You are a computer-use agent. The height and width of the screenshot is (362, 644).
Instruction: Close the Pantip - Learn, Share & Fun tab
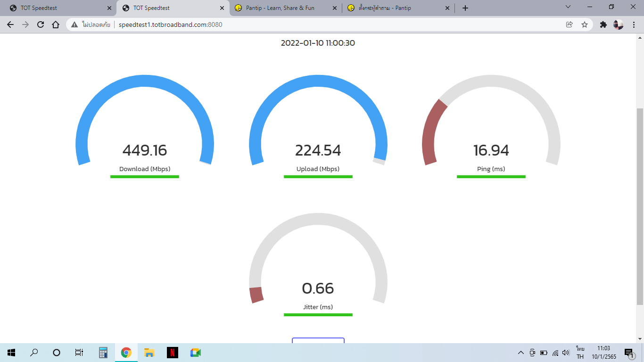pyautogui.click(x=335, y=8)
